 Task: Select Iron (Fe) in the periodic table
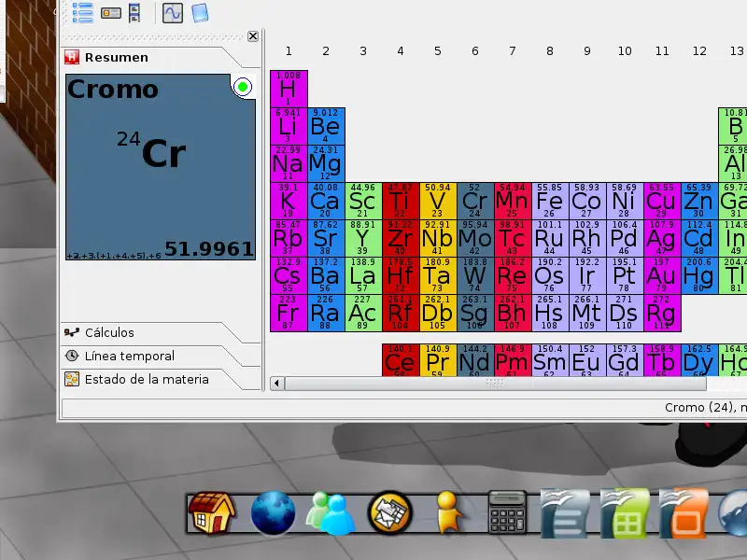550,201
